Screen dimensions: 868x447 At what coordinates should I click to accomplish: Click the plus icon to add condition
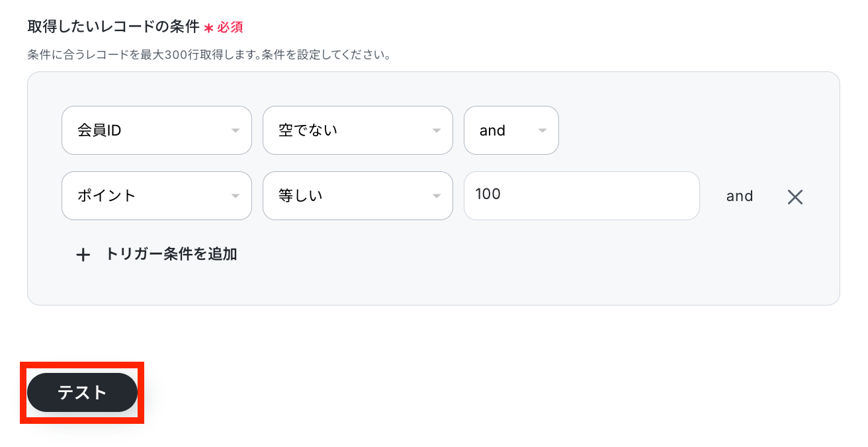point(83,255)
